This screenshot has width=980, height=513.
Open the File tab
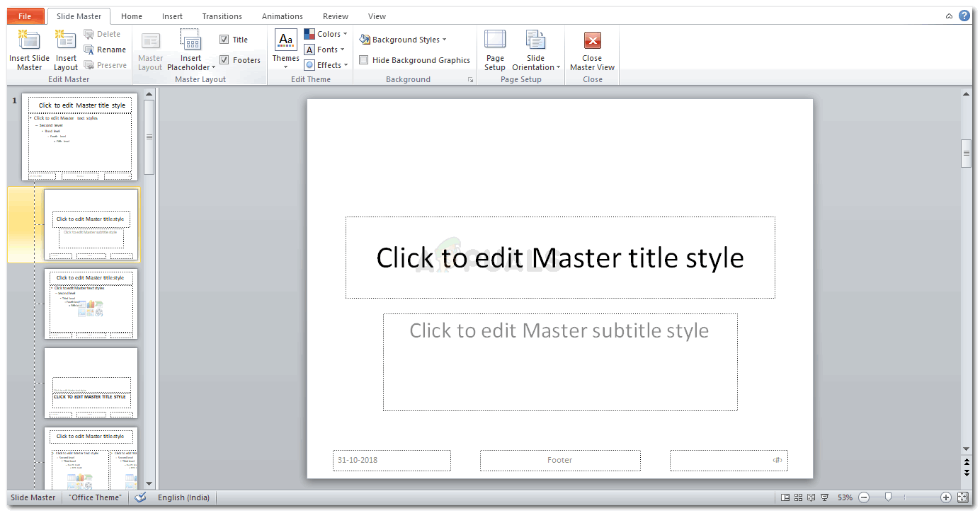25,16
